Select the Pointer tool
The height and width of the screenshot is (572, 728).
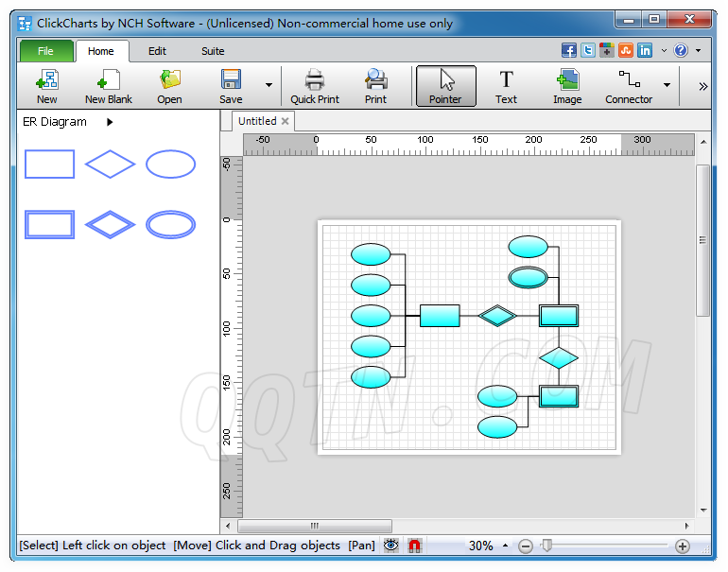click(x=445, y=86)
